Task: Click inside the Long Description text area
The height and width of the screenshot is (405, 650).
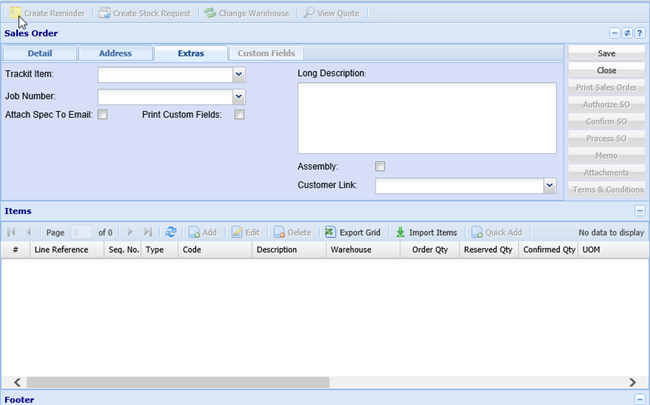Action: click(426, 118)
